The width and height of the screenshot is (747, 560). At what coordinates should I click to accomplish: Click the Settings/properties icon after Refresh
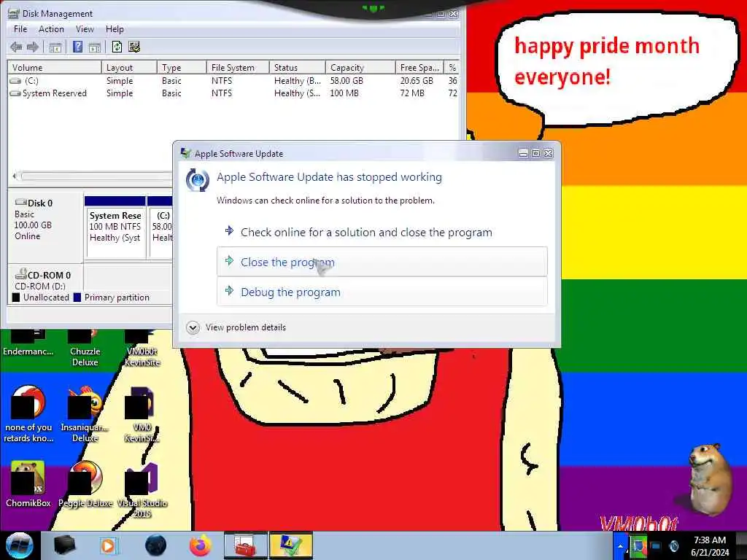pos(134,47)
